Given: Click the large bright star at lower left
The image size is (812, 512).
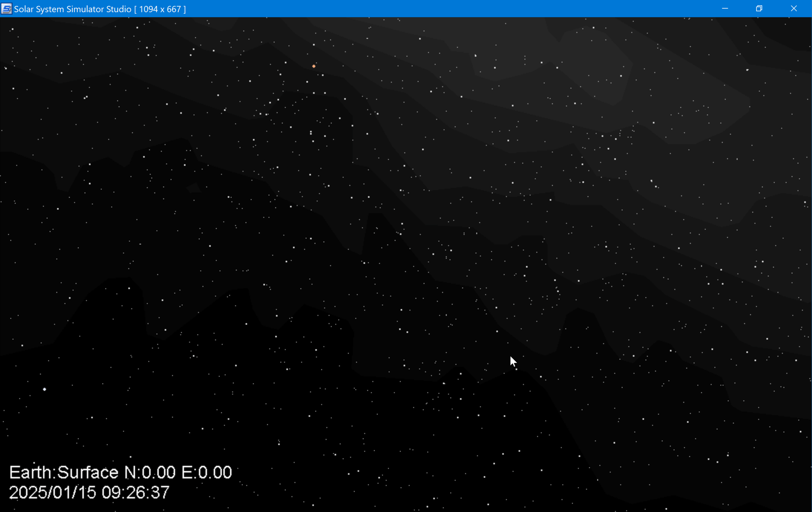Looking at the screenshot, I should 45,389.
